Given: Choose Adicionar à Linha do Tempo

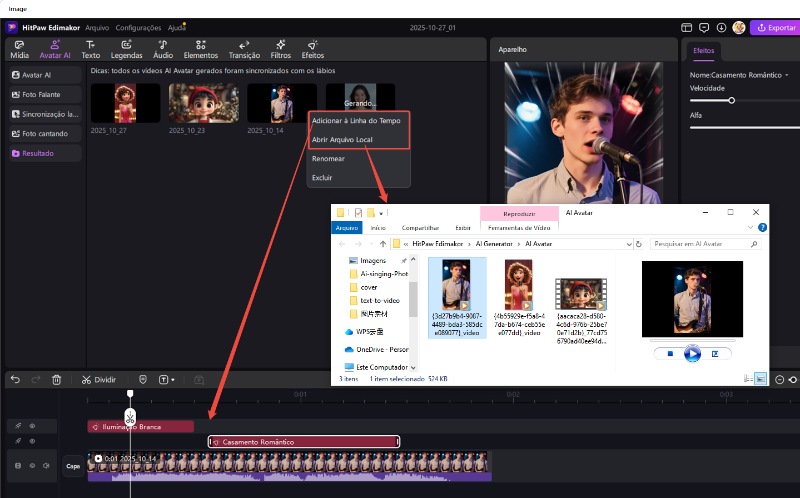Looking at the screenshot, I should click(356, 121).
